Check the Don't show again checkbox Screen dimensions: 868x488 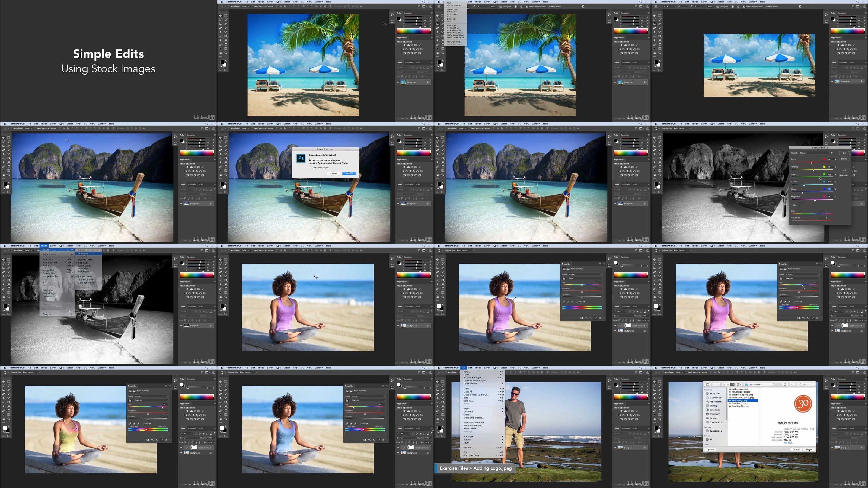tap(310, 168)
